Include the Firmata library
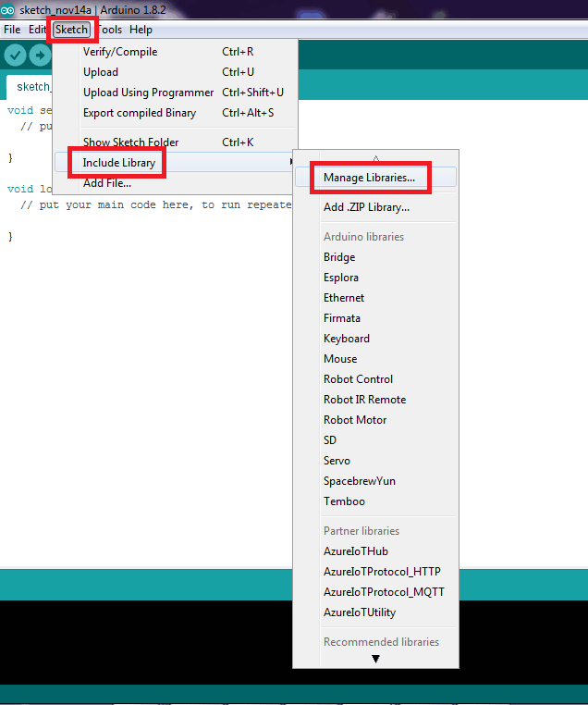 pyautogui.click(x=375, y=318)
